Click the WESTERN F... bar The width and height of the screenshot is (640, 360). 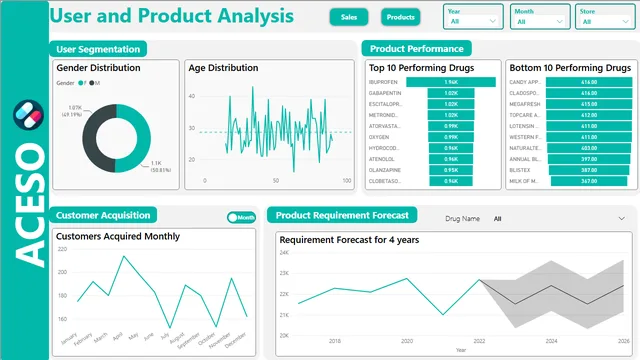(x=589, y=137)
